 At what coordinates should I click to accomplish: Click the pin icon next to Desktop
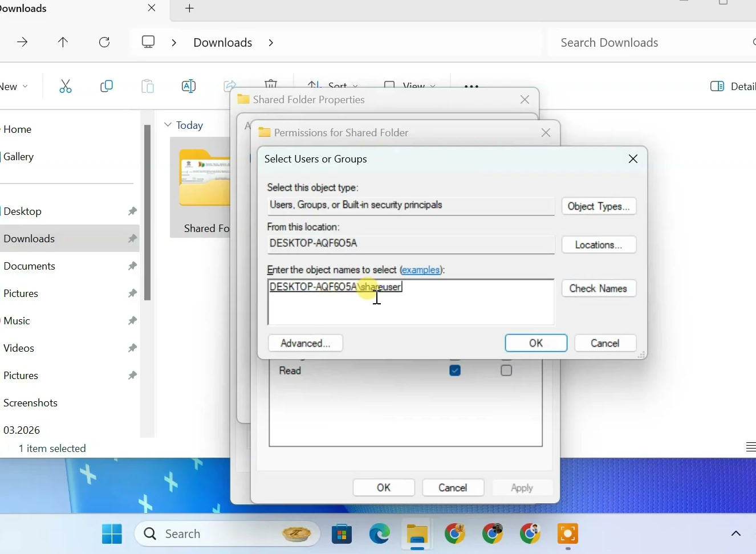[132, 211]
